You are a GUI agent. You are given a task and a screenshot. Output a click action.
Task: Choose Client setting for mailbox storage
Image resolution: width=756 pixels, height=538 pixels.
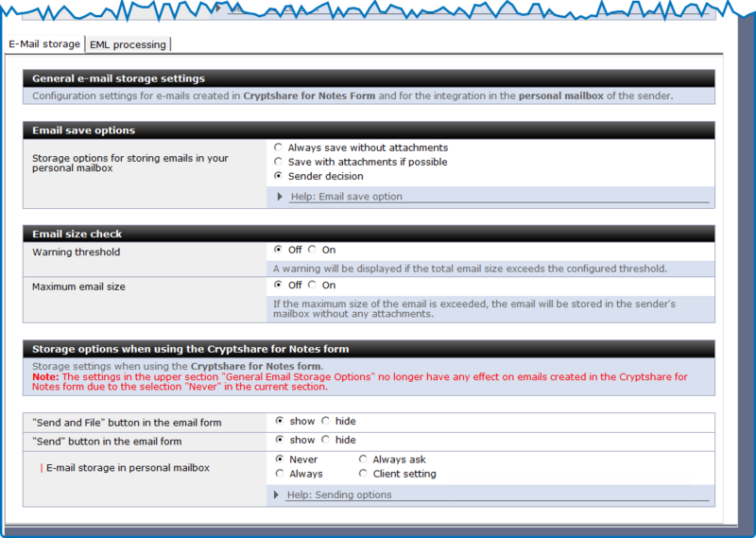click(x=364, y=474)
